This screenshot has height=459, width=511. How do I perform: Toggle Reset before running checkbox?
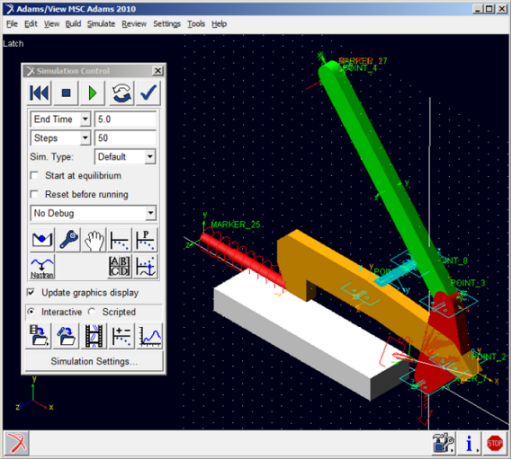34,194
